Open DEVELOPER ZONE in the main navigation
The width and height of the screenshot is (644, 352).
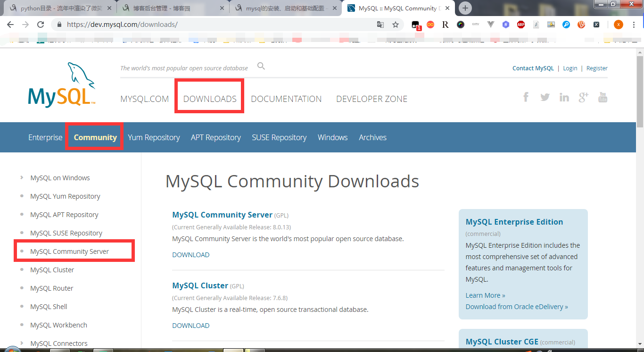(x=372, y=99)
